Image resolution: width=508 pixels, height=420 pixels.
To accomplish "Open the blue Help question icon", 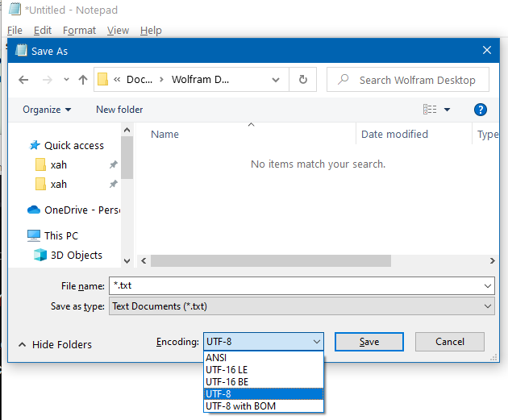I will point(480,110).
